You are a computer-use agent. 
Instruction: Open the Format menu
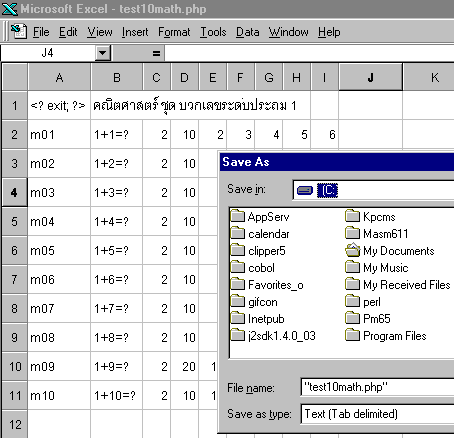pyautogui.click(x=174, y=32)
